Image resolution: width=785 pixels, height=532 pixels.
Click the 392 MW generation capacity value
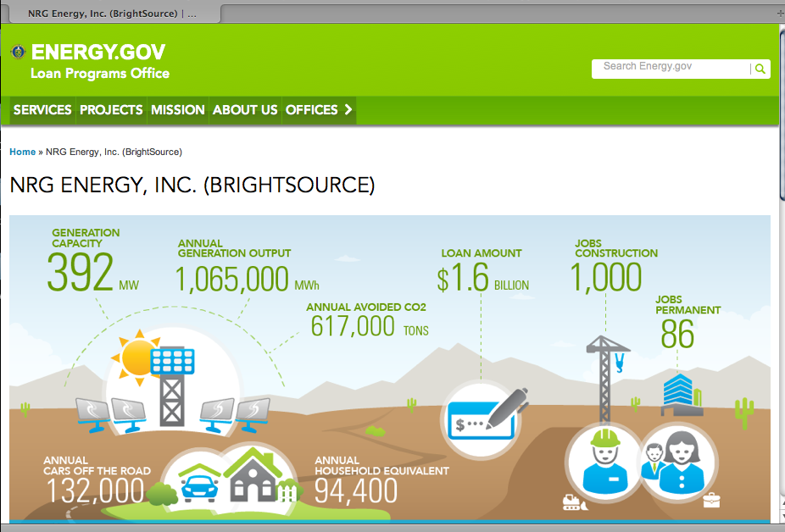tap(93, 272)
